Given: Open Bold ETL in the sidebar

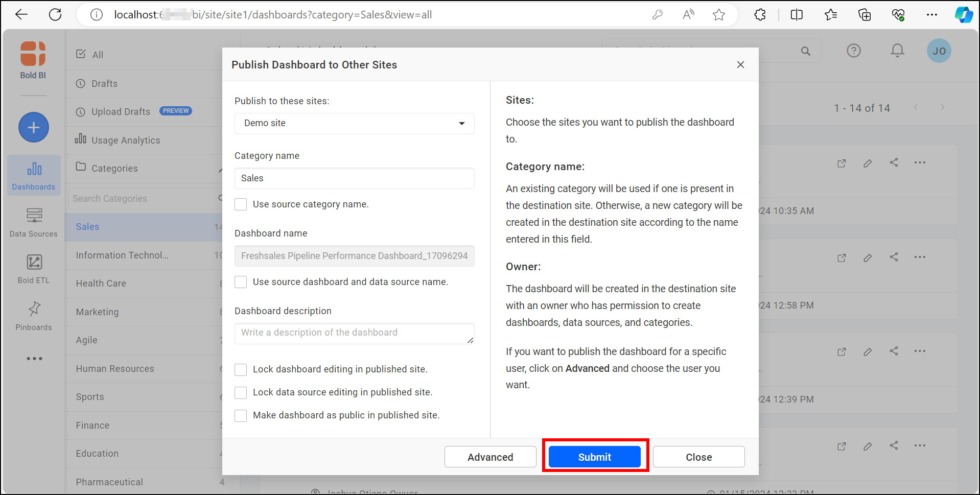Looking at the screenshot, I should coord(34,269).
